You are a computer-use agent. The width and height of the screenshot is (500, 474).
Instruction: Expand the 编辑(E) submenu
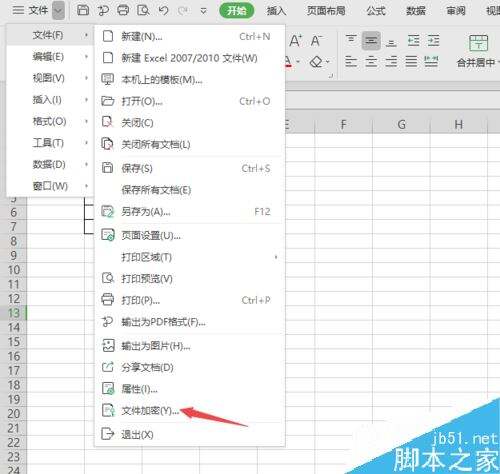[50, 57]
